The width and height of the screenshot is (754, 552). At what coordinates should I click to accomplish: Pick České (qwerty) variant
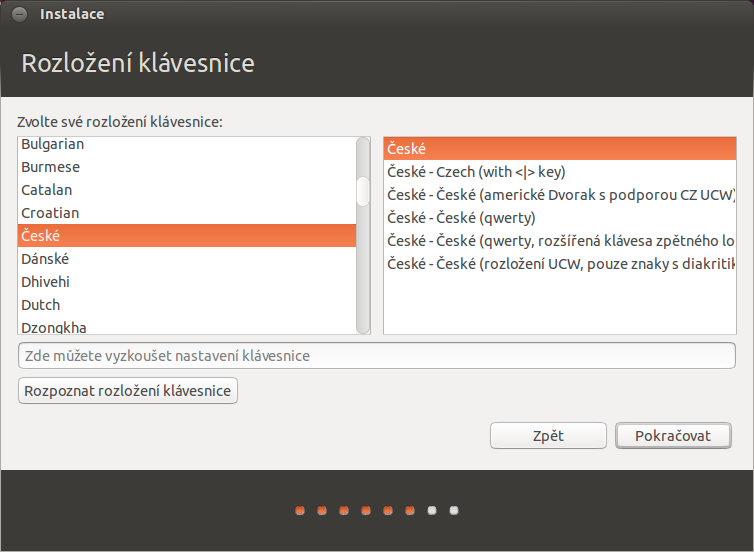pyautogui.click(x=560, y=218)
